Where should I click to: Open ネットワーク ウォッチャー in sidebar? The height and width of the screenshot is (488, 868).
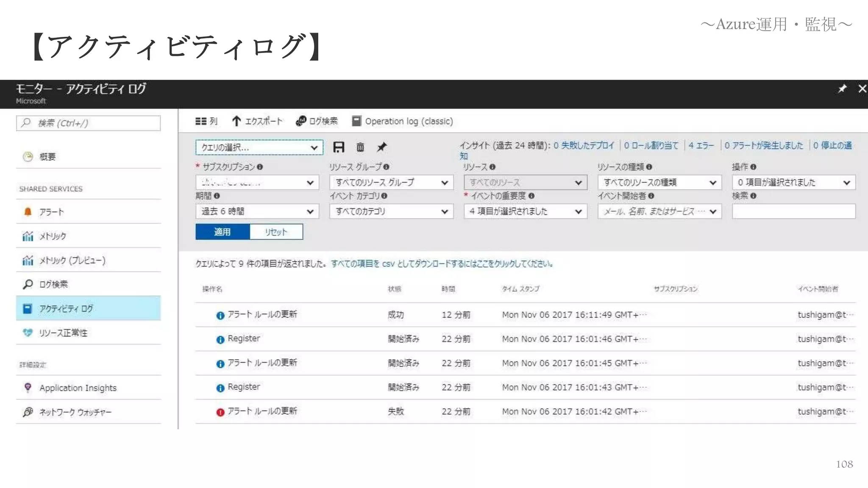[x=88, y=412]
